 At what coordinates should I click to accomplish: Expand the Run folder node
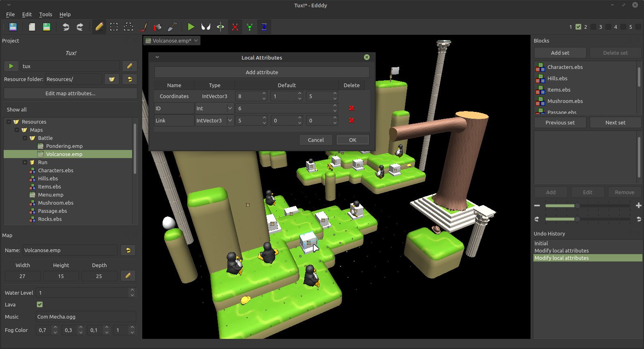(x=25, y=162)
